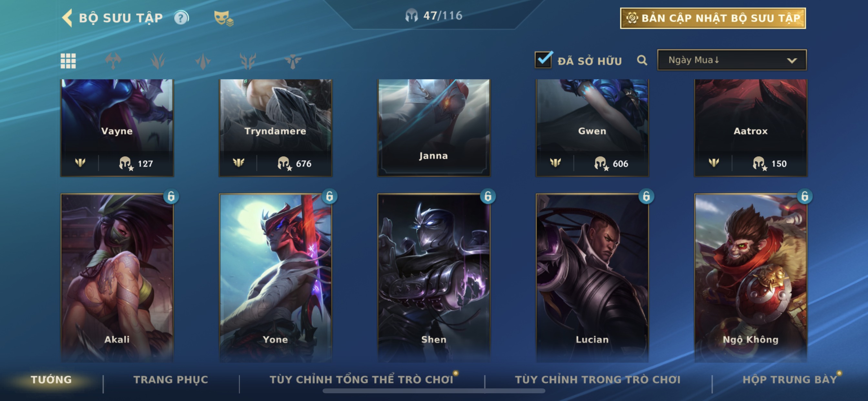Viewport: 868px width, 401px height.
Task: Open the mask and coins icon
Action: (224, 18)
